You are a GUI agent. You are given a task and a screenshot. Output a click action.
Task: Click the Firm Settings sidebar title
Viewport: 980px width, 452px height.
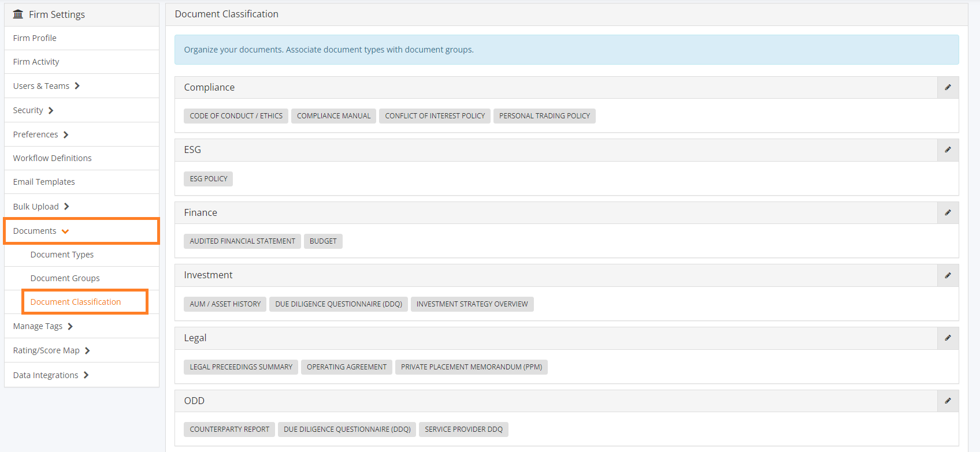[x=57, y=14]
